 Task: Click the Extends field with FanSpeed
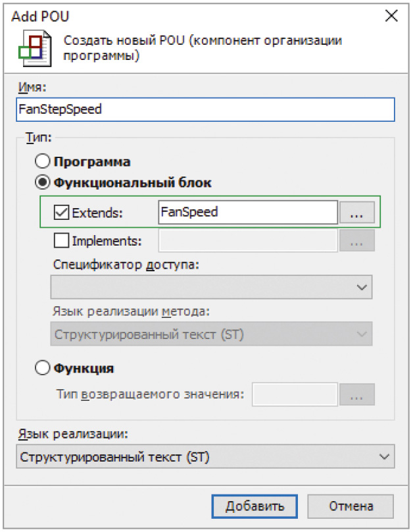pyautogui.click(x=248, y=212)
